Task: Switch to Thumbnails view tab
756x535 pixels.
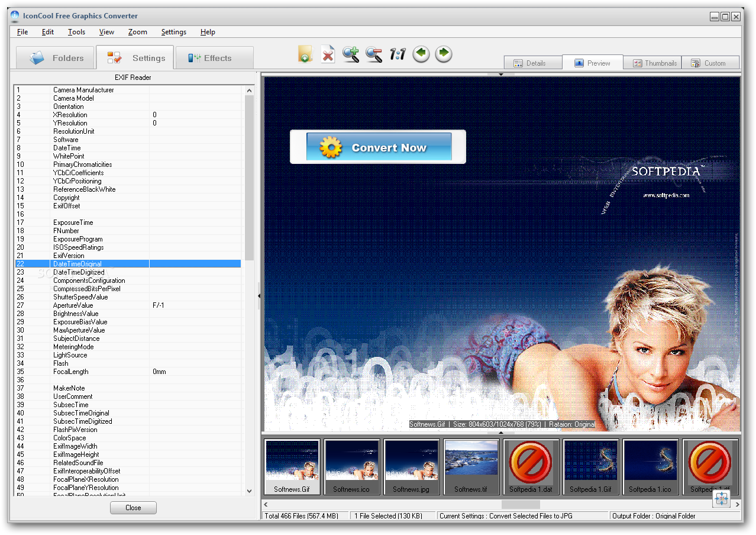Action: point(654,63)
